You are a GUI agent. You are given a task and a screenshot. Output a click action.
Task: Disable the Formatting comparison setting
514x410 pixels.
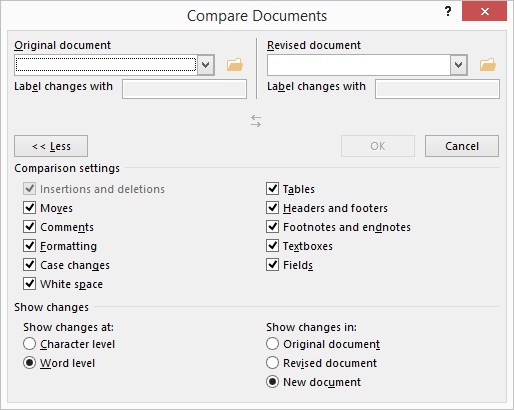click(x=30, y=246)
